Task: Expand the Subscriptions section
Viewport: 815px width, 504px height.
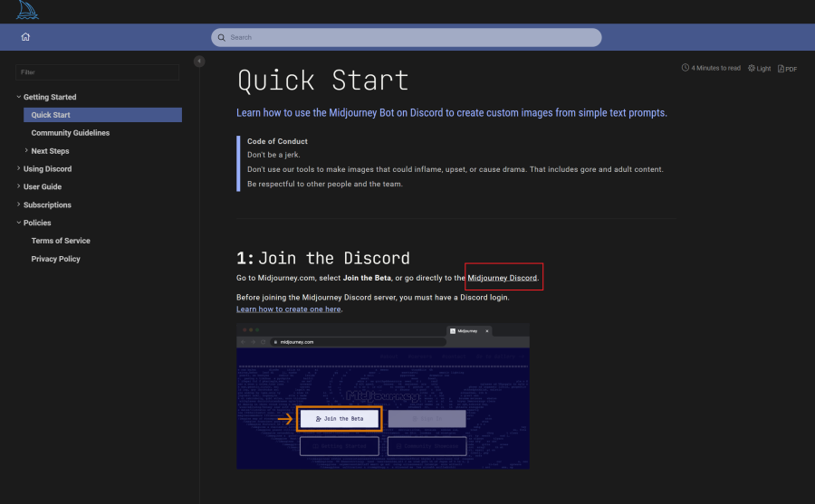Action: (x=18, y=204)
